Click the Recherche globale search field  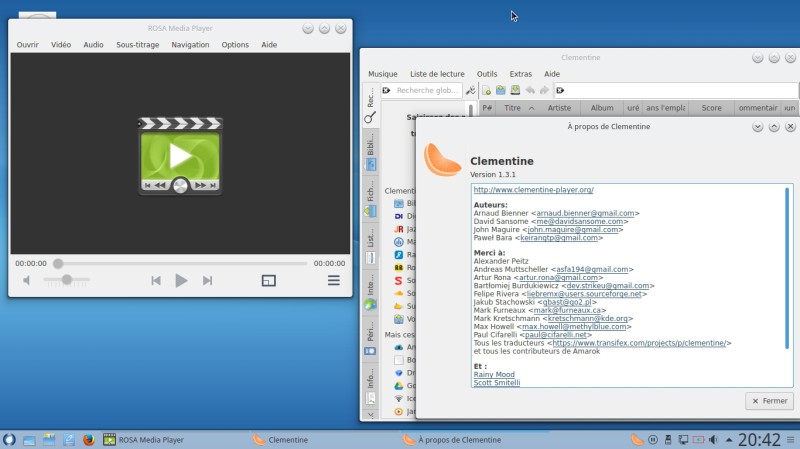(x=421, y=90)
